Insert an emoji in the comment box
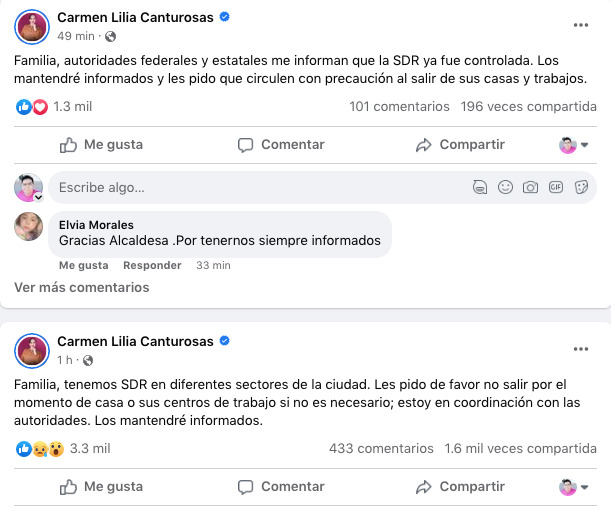Viewport: 611px width, 511px height. pyautogui.click(x=506, y=187)
